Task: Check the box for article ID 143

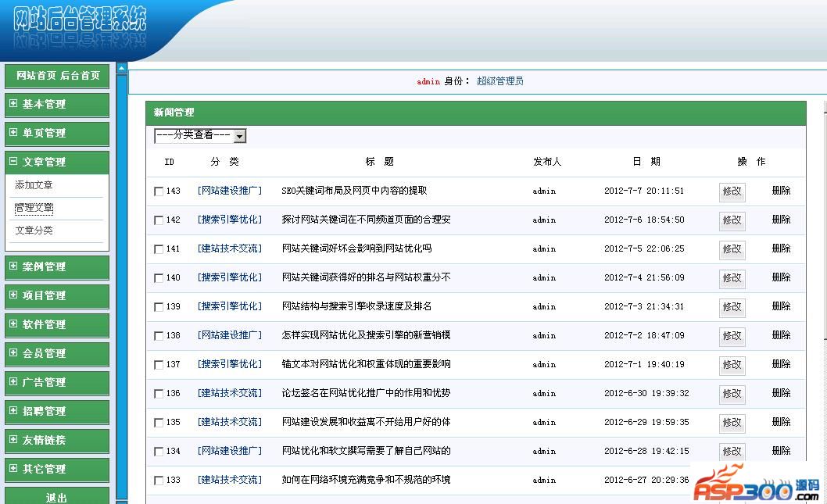Action: pyautogui.click(x=159, y=191)
